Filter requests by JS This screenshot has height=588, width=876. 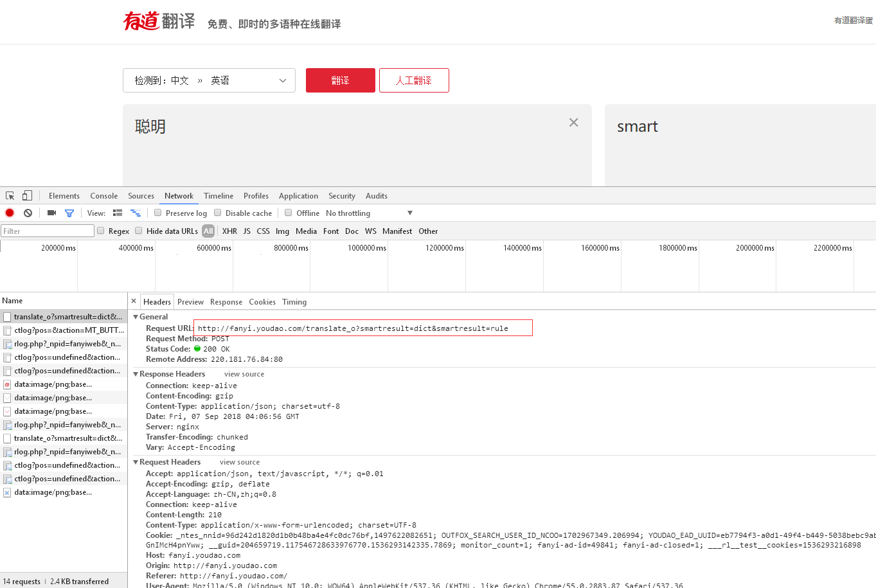[247, 231]
